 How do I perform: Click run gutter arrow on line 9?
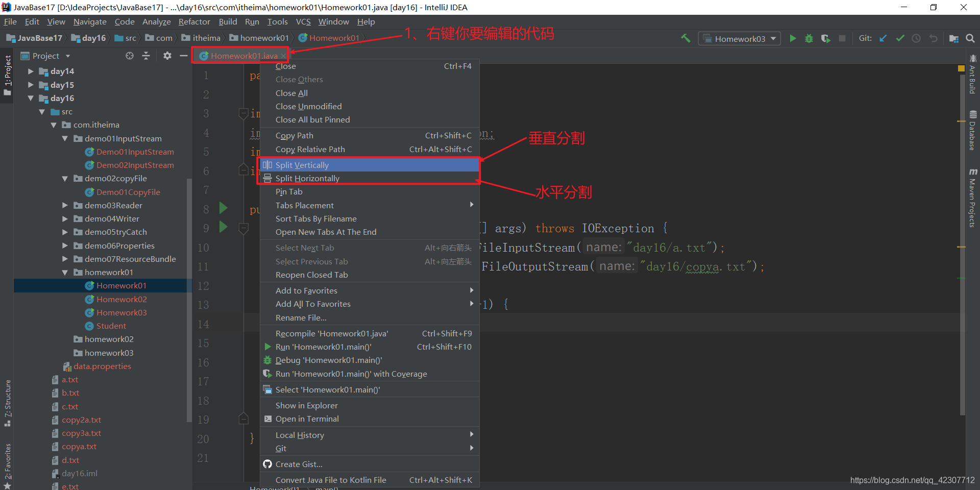[x=223, y=227]
